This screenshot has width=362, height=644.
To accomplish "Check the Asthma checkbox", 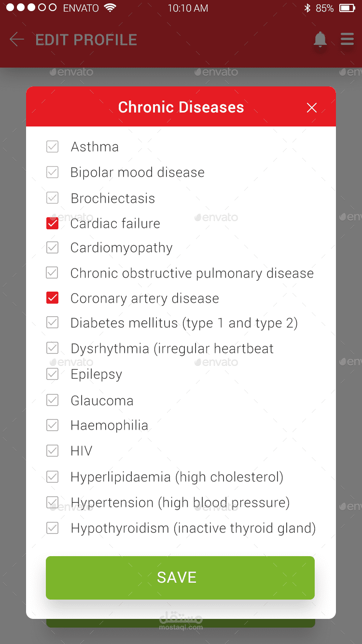I will coord(53,147).
